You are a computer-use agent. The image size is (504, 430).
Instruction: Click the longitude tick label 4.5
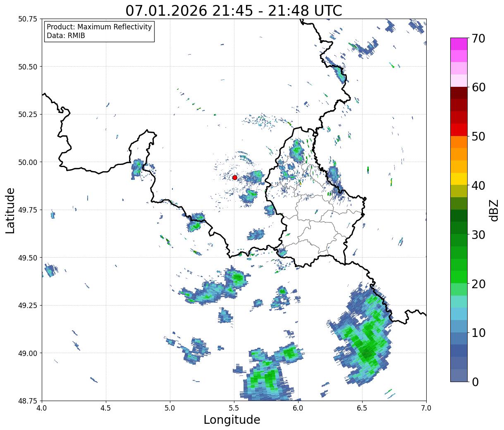tap(106, 408)
